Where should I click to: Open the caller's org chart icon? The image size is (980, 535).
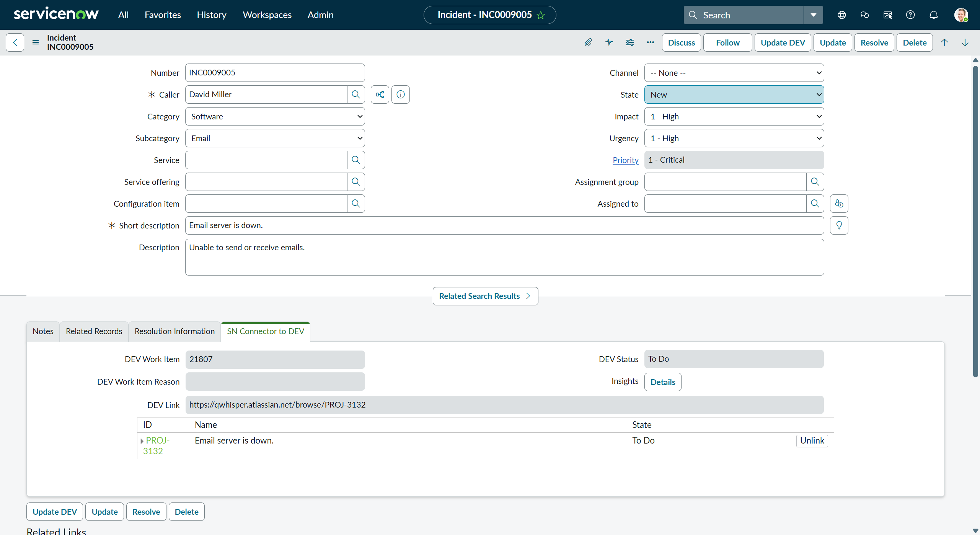click(380, 94)
